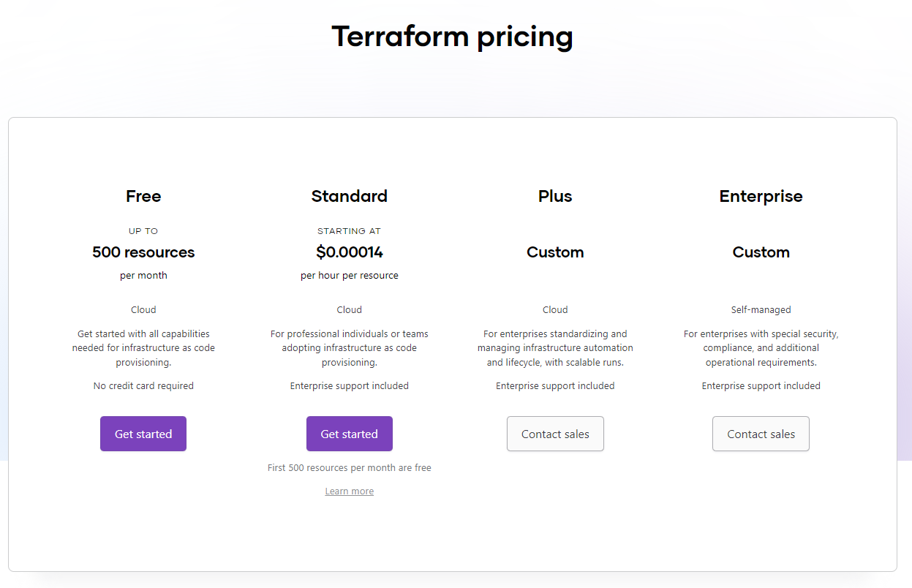The width and height of the screenshot is (912, 588).
Task: Click Get started under the Standard plan
Action: 349,434
